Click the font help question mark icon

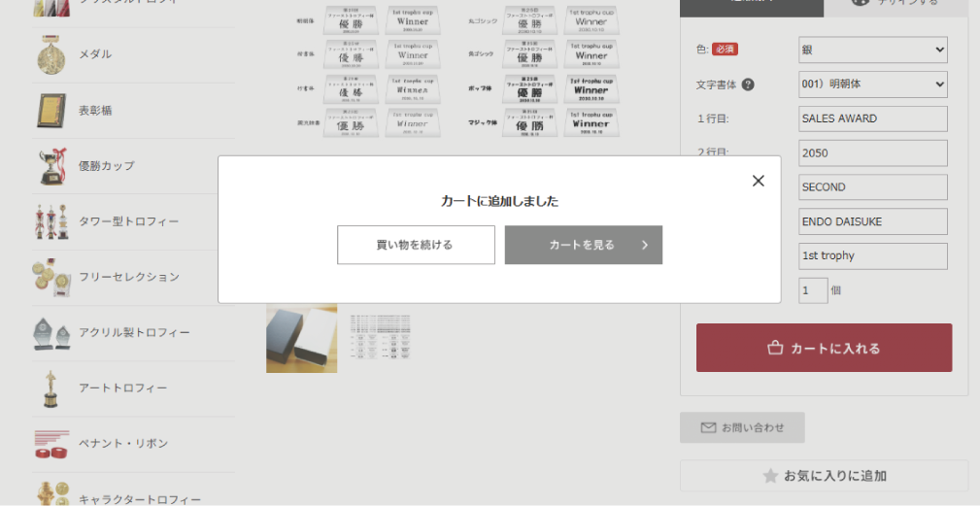click(x=748, y=84)
